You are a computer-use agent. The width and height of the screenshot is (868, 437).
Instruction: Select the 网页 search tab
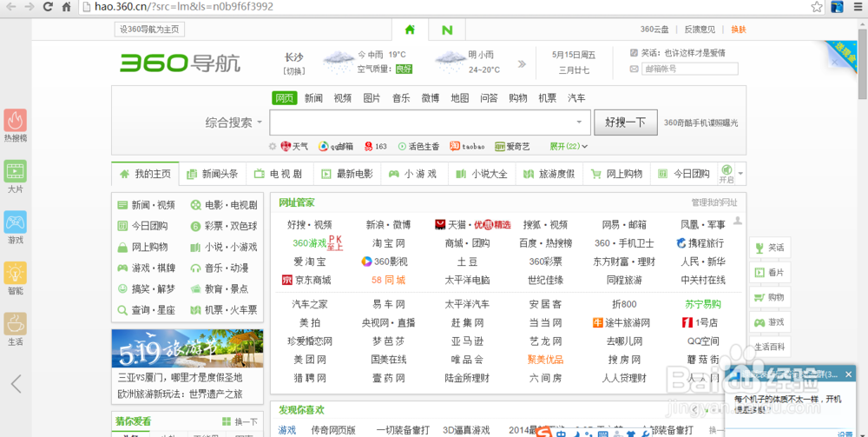[285, 98]
